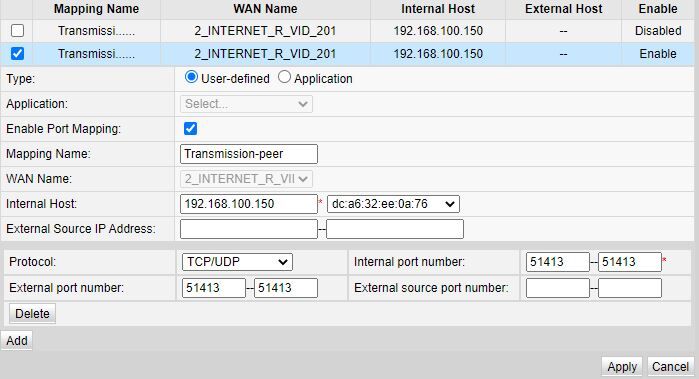Open the Protocol TCP/UDP dropdown
699x379 pixels.
(237, 262)
